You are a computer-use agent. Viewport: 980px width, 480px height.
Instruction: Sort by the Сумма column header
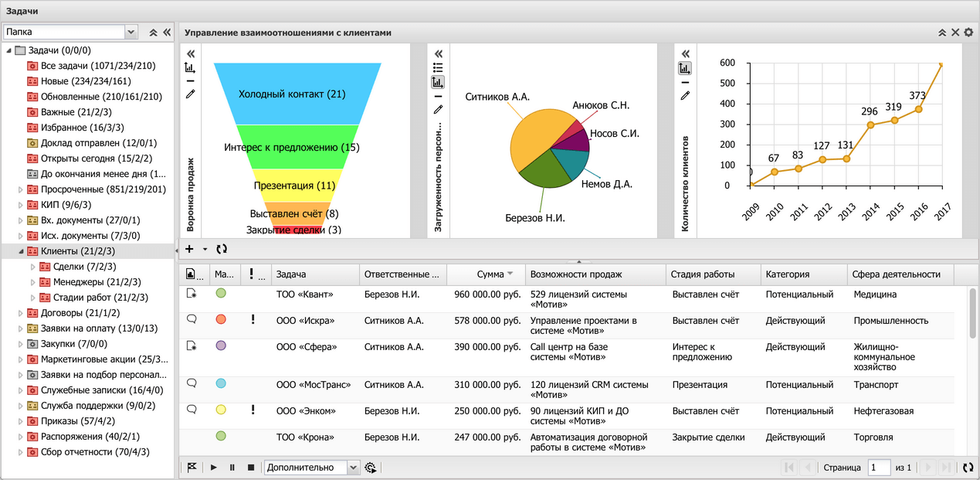point(490,274)
